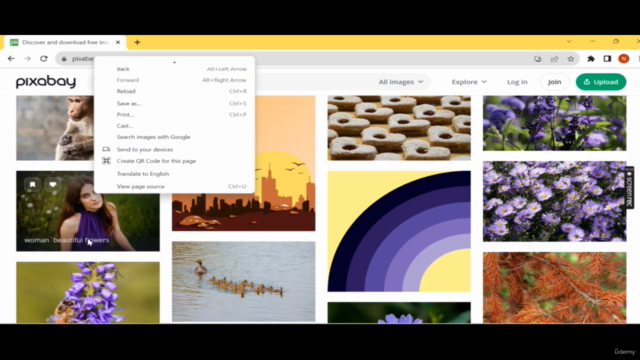Choose Search images with Google

(174, 137)
